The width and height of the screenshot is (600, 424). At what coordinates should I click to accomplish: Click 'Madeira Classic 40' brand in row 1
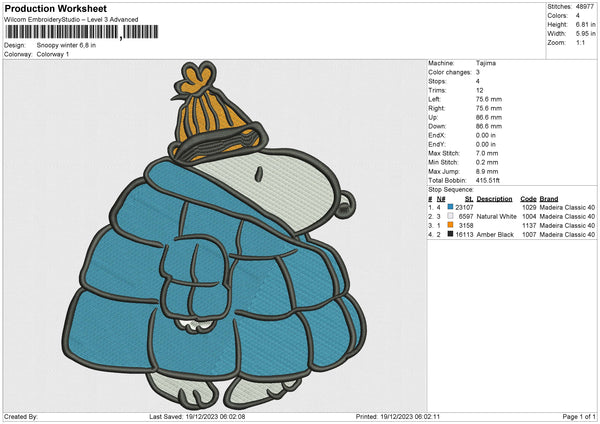[x=567, y=207]
